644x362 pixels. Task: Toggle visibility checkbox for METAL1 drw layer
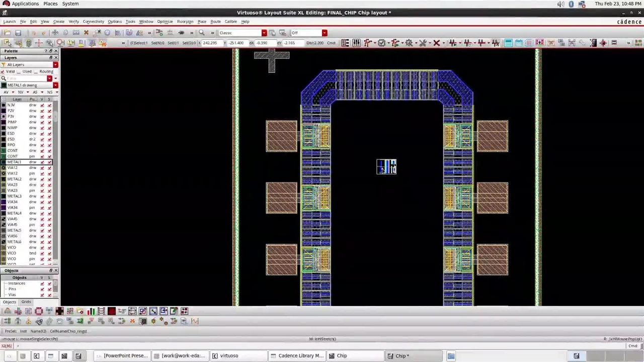42,162
